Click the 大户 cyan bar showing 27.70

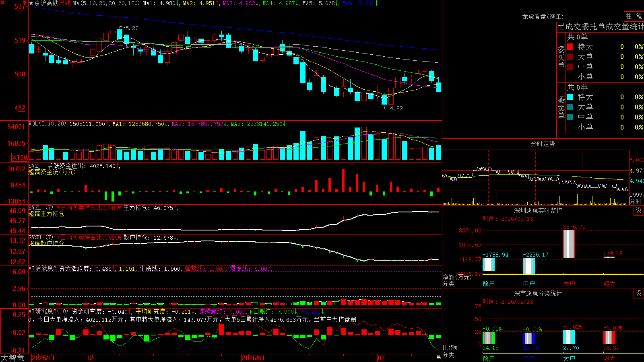[569, 337]
